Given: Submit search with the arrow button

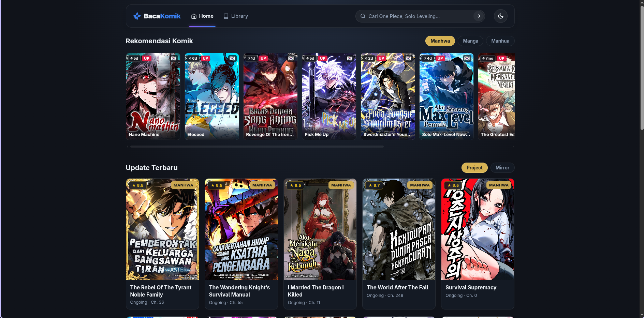Looking at the screenshot, I should 479,16.
